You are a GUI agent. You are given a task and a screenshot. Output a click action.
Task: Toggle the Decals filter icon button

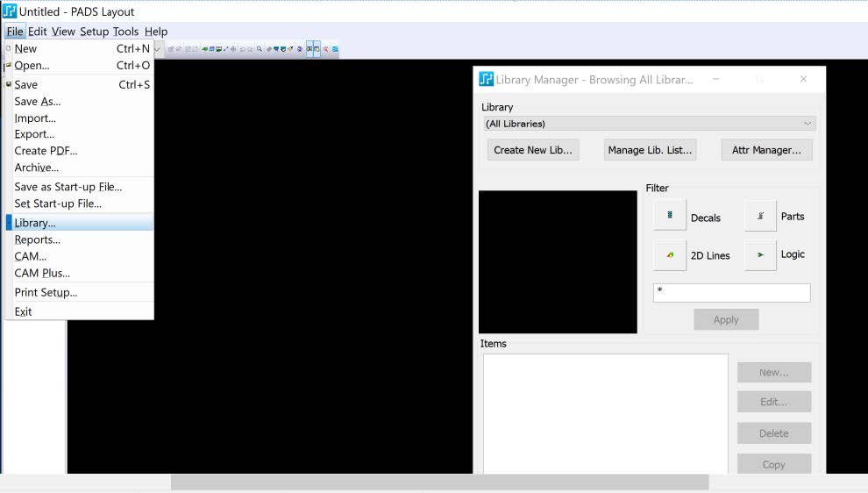[x=669, y=215]
